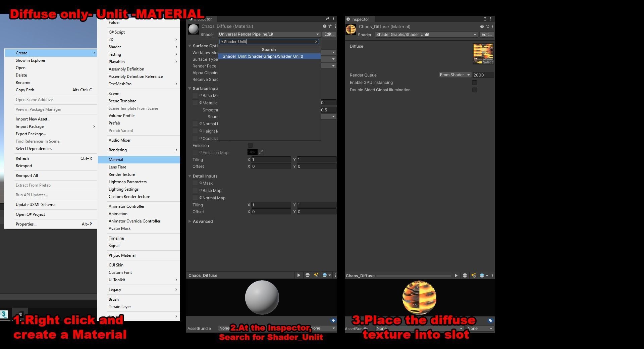
Task: Enable GPU Instancing checkbox
Action: tap(474, 83)
